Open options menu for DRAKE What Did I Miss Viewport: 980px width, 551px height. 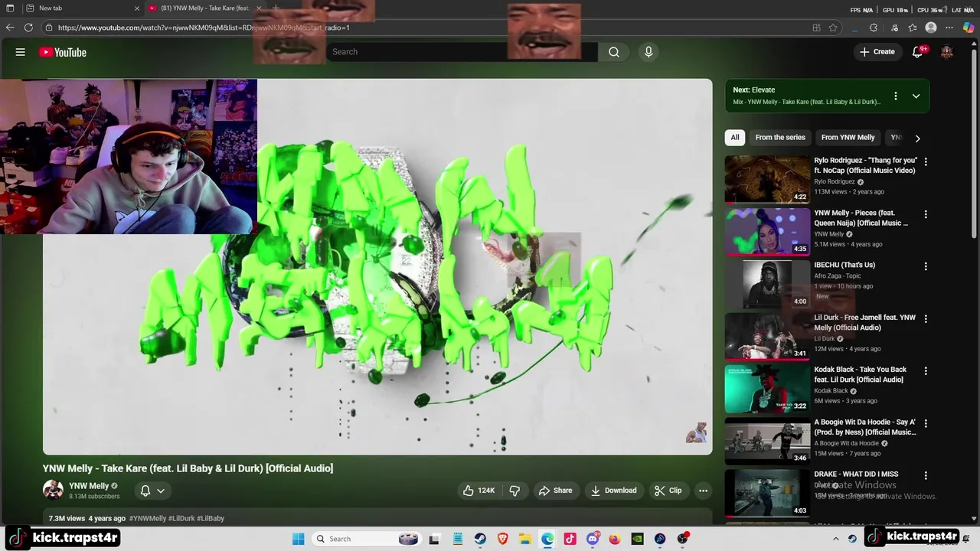(x=926, y=475)
